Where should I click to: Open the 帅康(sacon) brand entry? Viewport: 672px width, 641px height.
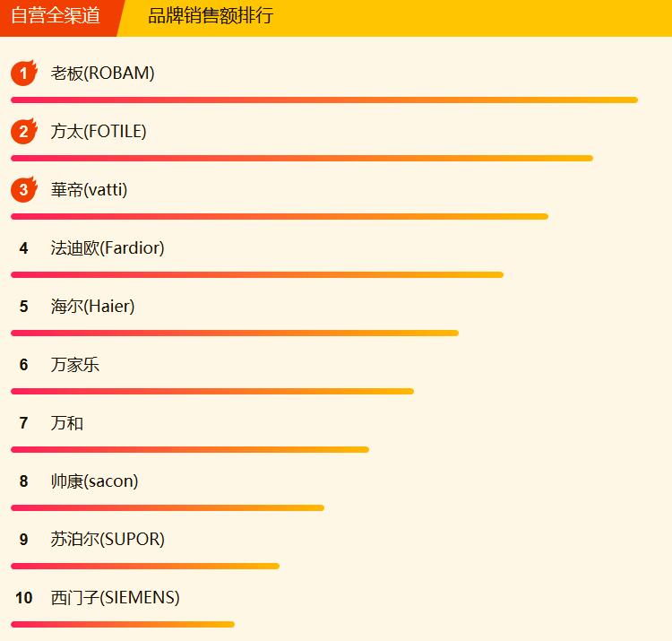[94, 481]
